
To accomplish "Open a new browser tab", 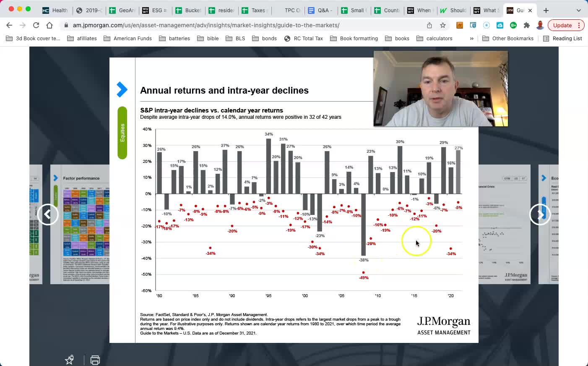I will 546,10.
